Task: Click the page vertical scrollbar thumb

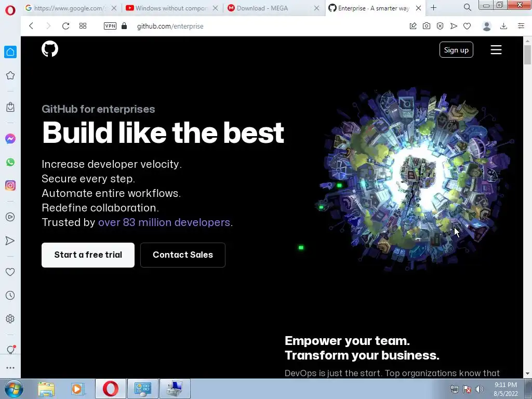Action: pos(527,54)
